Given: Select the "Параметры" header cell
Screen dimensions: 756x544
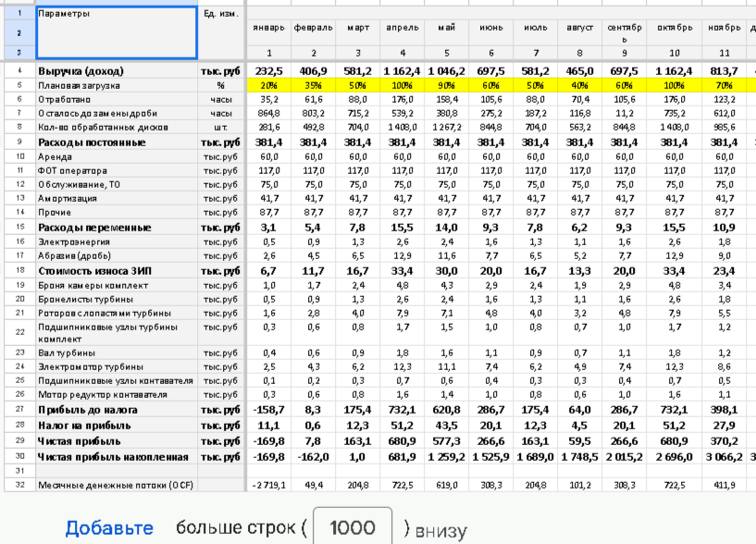Looking at the screenshot, I should (116, 32).
